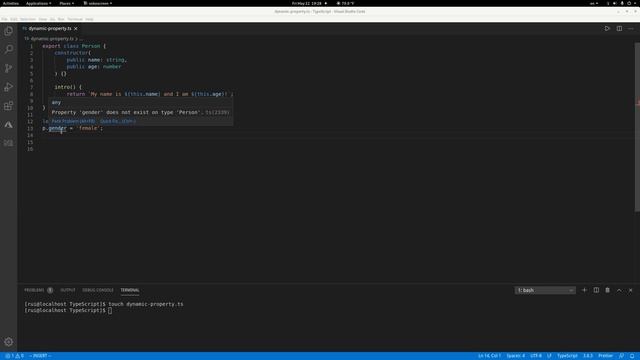Click Peek Problem link in hover popup
Screen dimensions: 640x360
[73, 121]
